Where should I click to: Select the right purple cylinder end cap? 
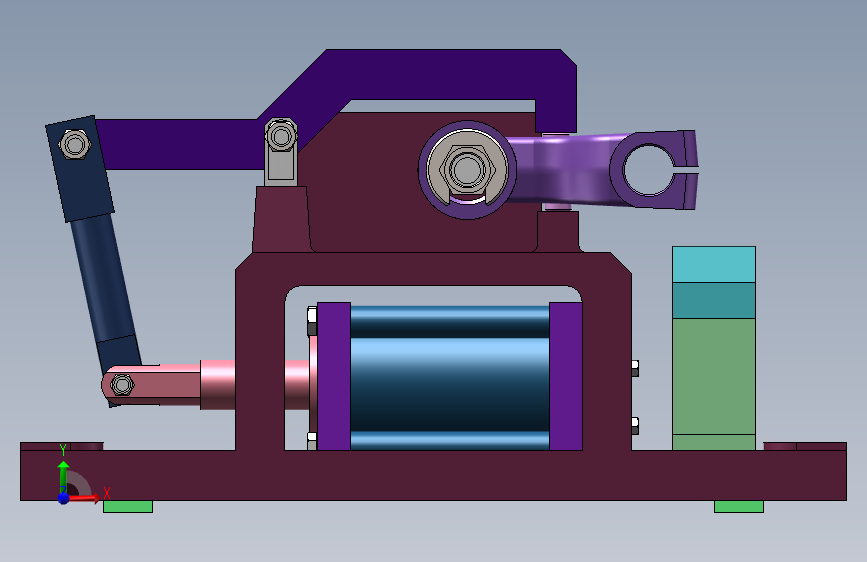pos(566,376)
